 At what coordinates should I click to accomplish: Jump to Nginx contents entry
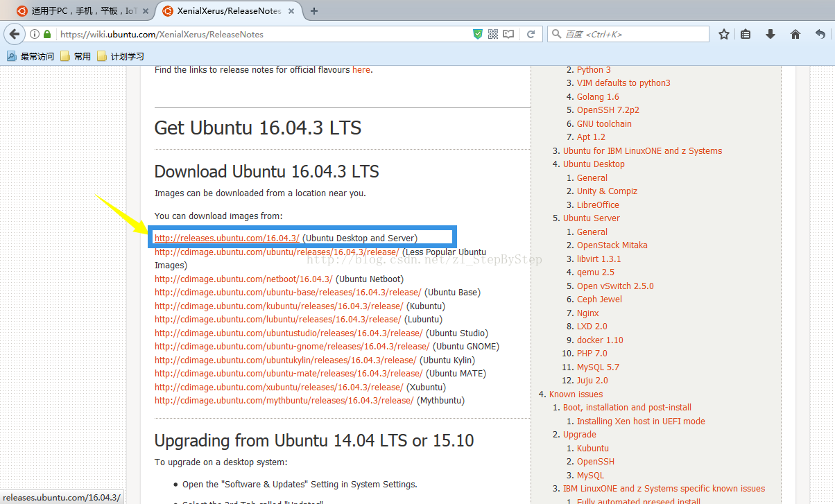click(x=588, y=313)
